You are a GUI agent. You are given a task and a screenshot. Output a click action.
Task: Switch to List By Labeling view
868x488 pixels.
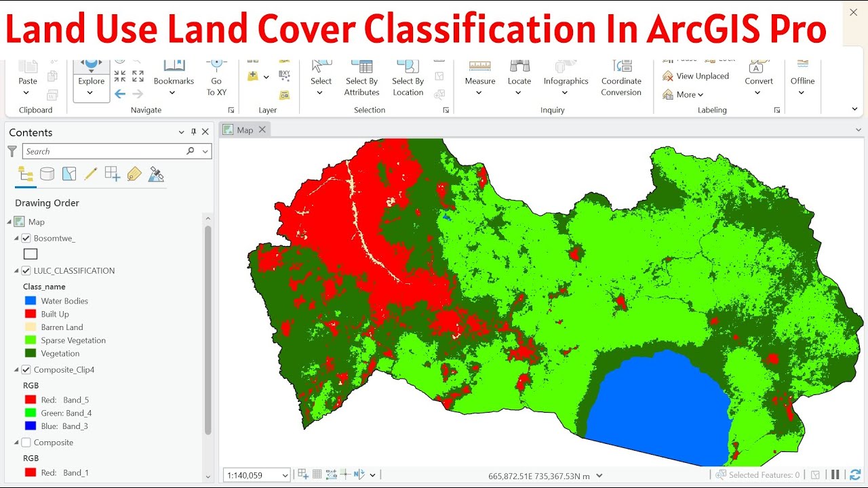point(134,174)
